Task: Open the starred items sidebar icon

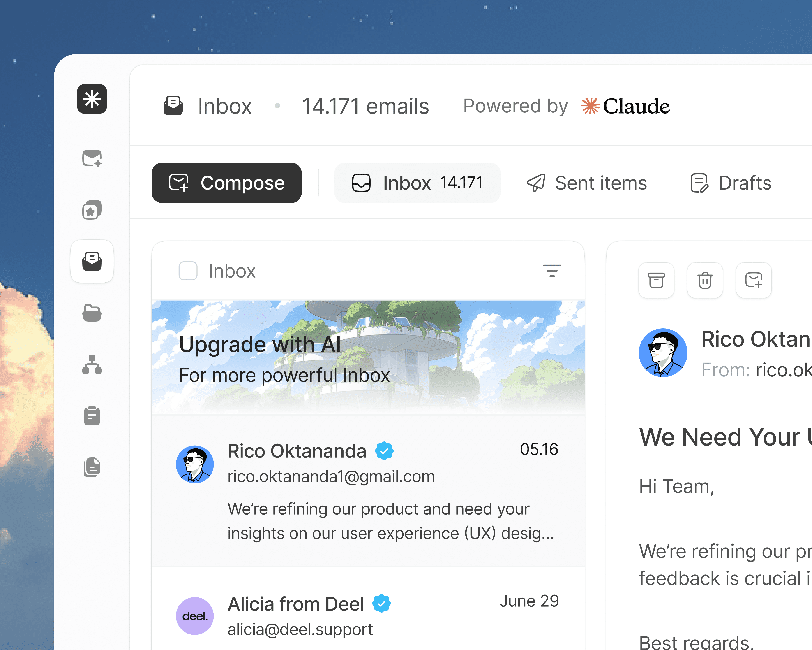Action: coord(92,210)
